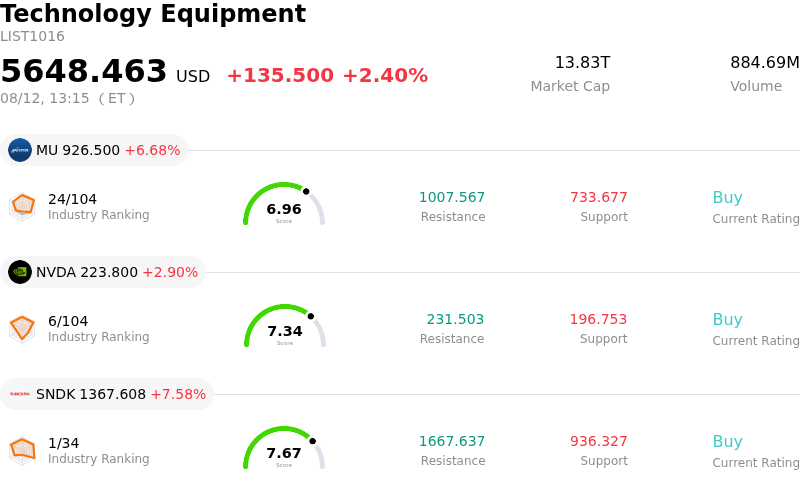Click MU resistance value 1007.567
Screen dimensions: 800x488
coord(452,197)
